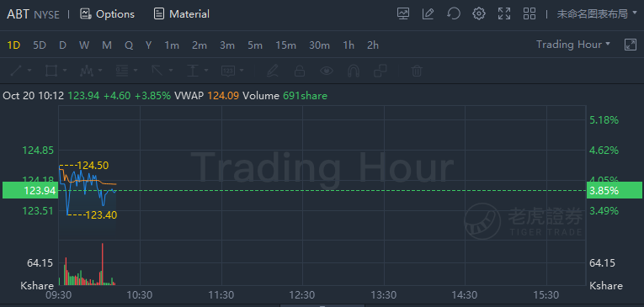Open the indicator chart icon in the top bar
The width and height of the screenshot is (644, 307).
click(x=403, y=14)
